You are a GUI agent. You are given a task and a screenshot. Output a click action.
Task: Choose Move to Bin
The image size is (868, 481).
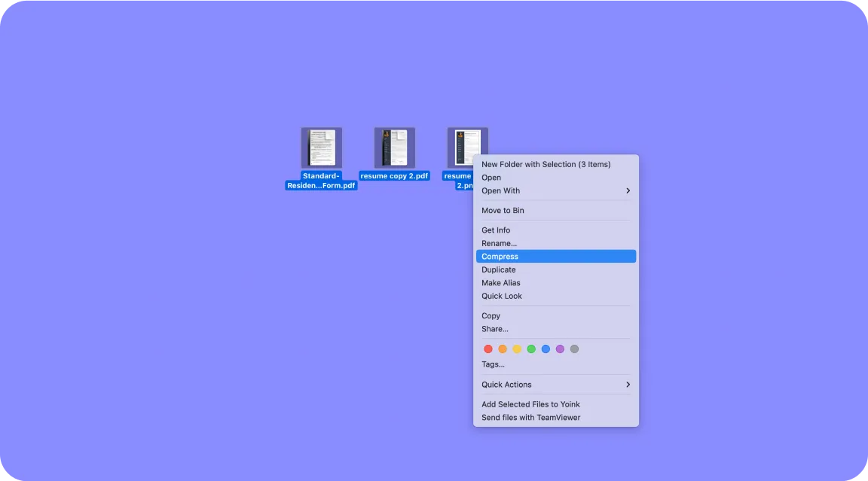[556, 211]
